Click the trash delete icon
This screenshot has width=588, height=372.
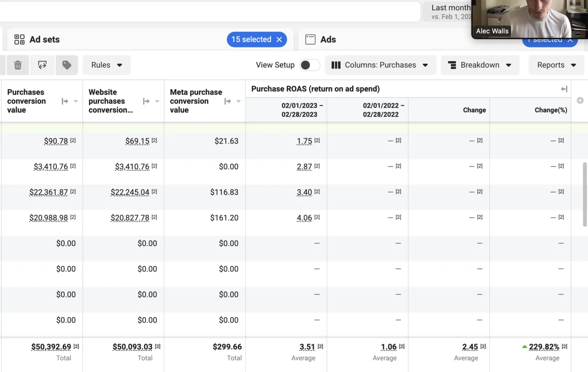point(18,65)
